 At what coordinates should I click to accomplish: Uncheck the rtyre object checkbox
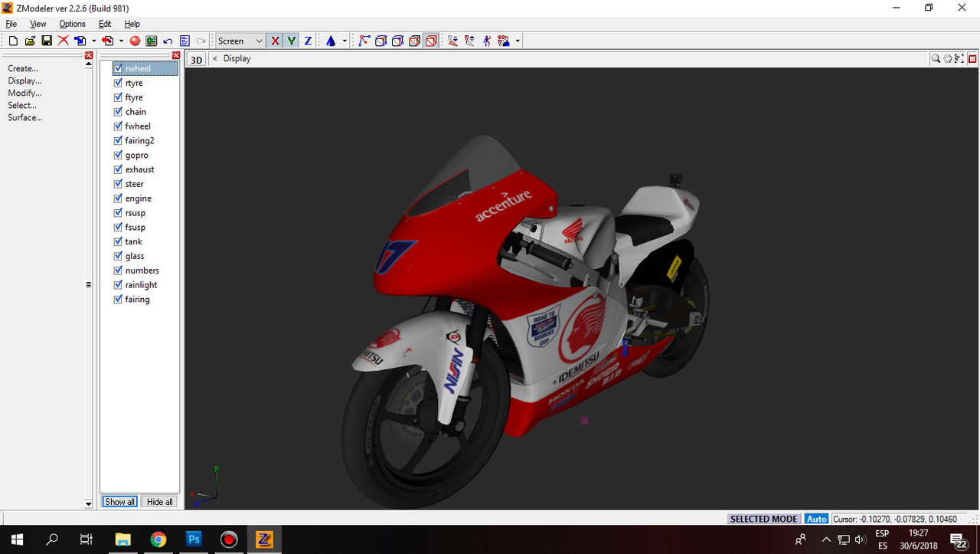pos(118,83)
